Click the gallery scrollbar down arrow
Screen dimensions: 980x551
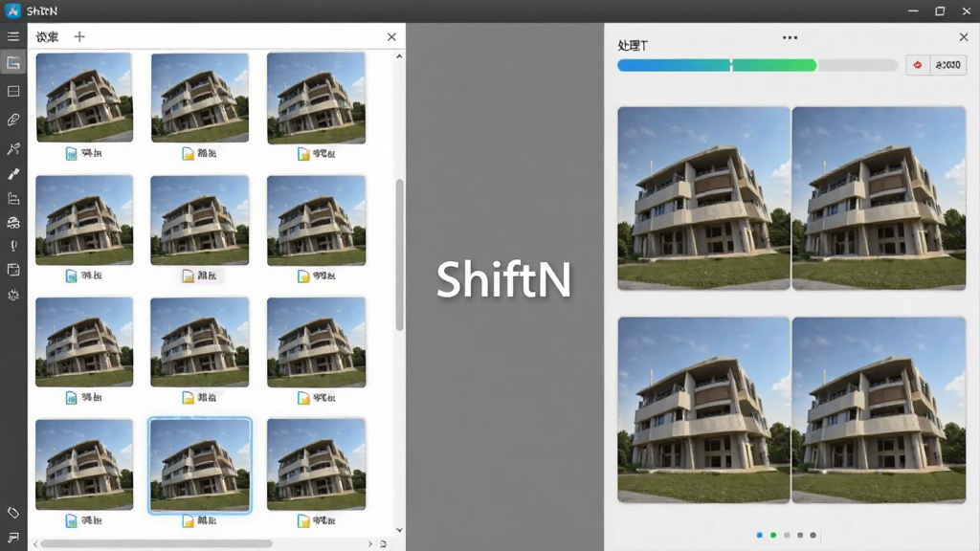pos(399,530)
